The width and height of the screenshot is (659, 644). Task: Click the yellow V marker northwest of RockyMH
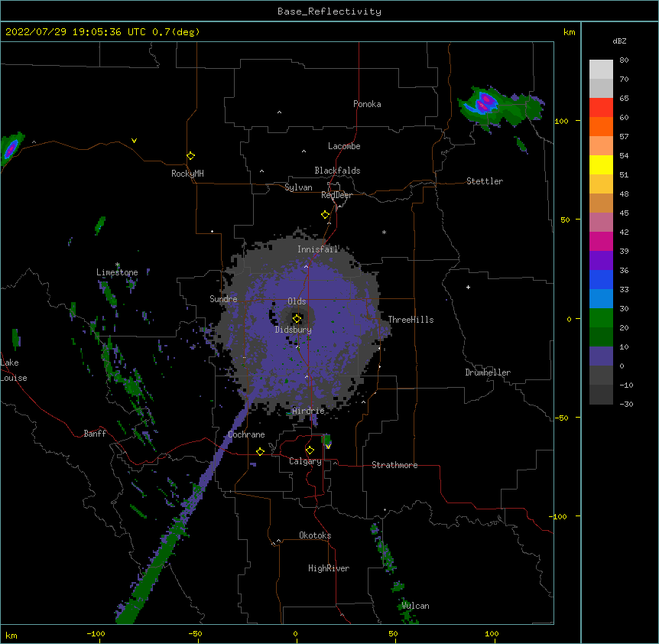134,141
